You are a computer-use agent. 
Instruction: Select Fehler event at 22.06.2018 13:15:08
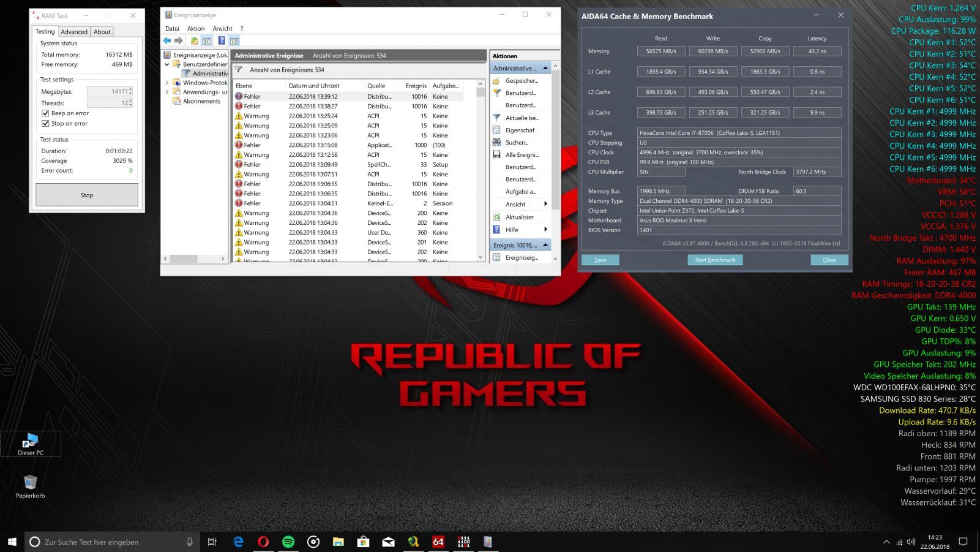click(x=348, y=145)
